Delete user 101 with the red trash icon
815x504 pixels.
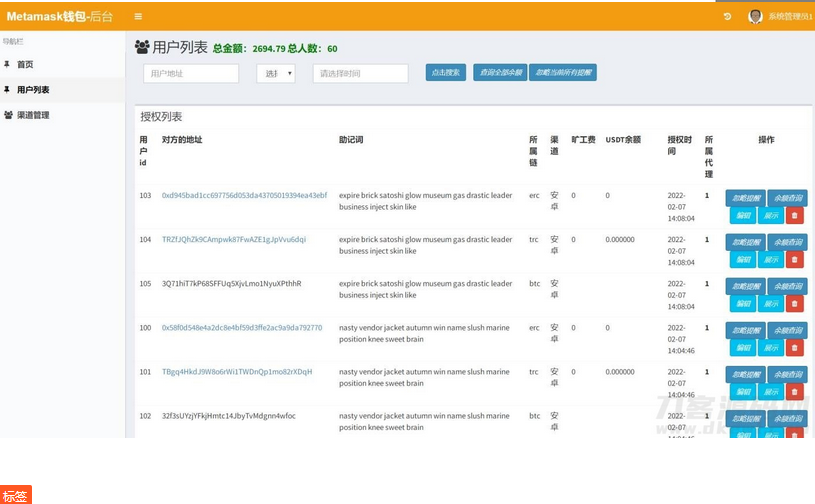[x=794, y=392]
